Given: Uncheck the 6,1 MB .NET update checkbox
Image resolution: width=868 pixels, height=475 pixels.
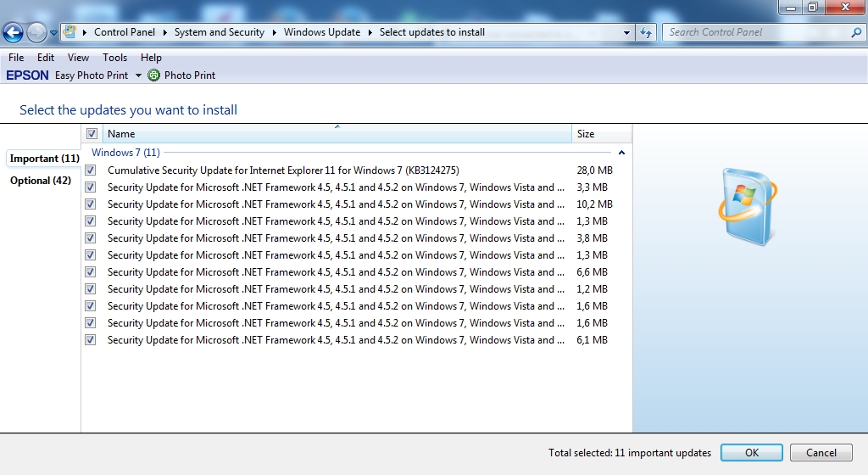Looking at the screenshot, I should coord(90,340).
